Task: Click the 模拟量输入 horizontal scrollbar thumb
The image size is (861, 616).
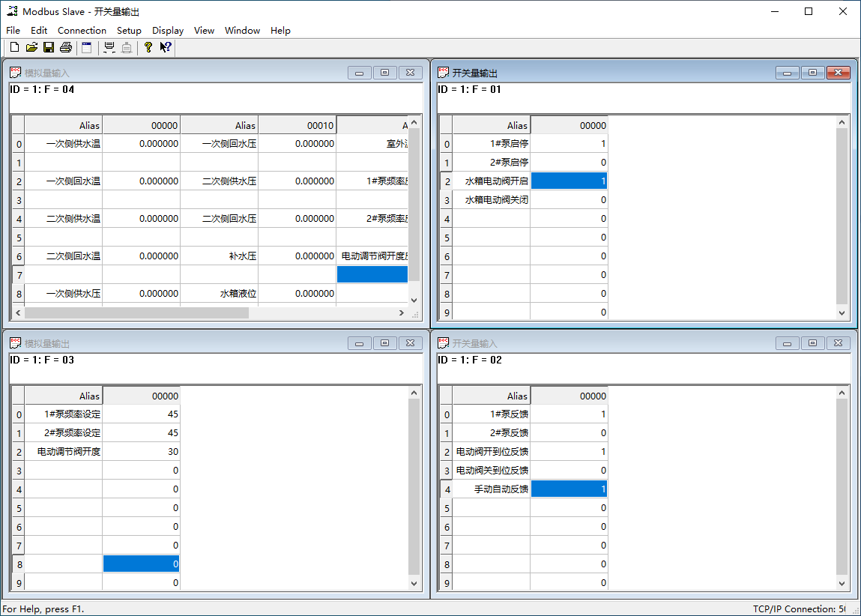Action: tap(136, 312)
